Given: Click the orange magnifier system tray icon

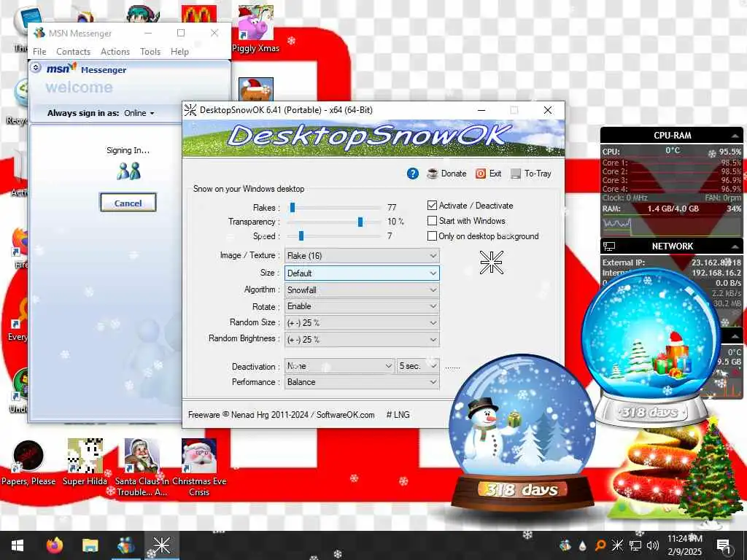Looking at the screenshot, I should 600,545.
